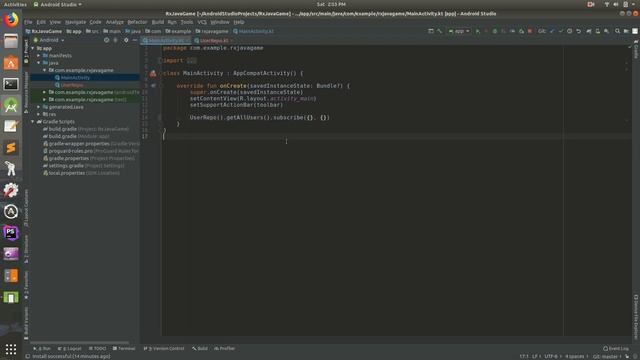Click the UTF-8 encoding in the status bar
This screenshot has width=640, height=360.
551,356
